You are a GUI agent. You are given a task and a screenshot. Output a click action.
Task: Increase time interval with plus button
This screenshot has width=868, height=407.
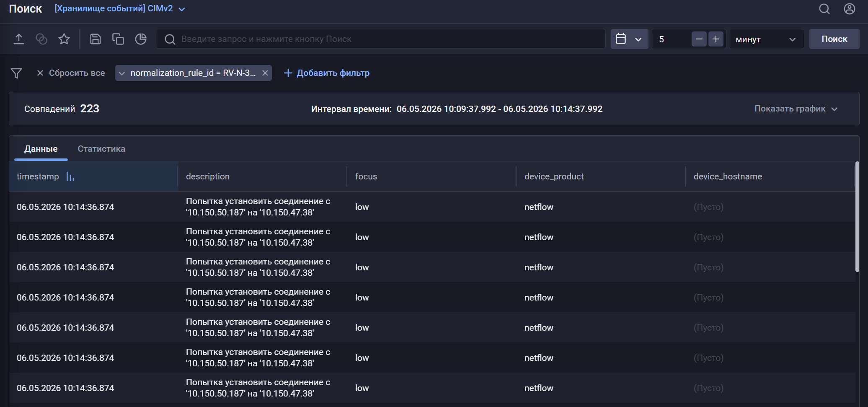click(716, 39)
